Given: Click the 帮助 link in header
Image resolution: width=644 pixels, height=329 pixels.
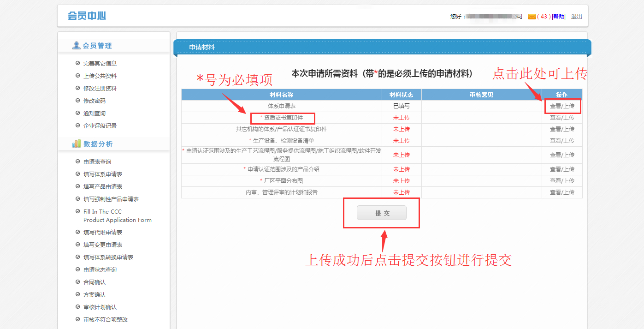Looking at the screenshot, I should (x=558, y=17).
